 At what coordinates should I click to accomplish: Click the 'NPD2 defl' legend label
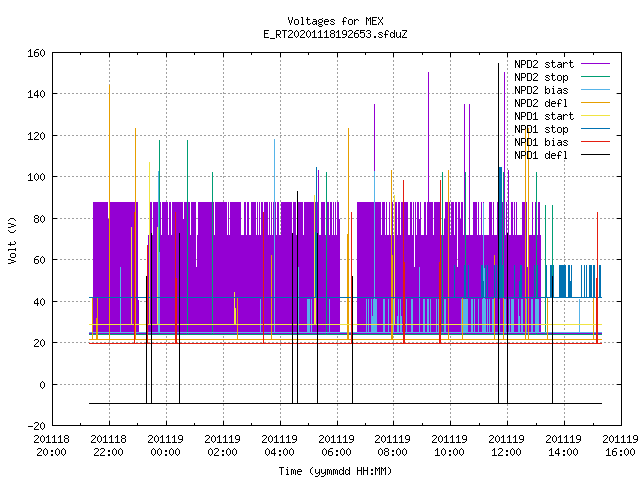tap(541, 103)
